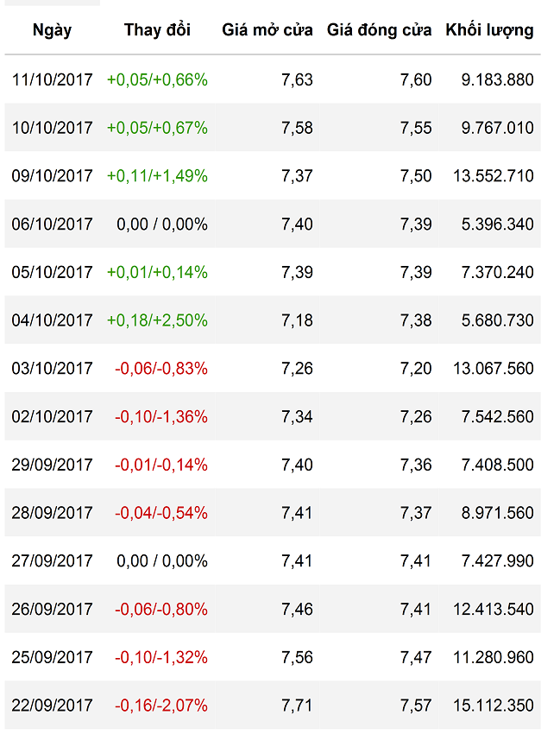Click the -0,06/-0,80% change value
This screenshot has height=734, width=560.
pyautogui.click(x=161, y=609)
